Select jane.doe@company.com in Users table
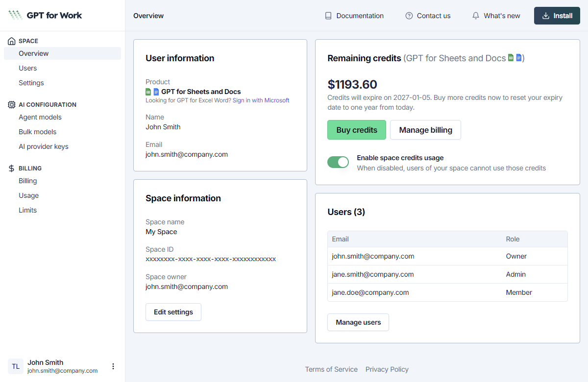The width and height of the screenshot is (588, 382). pyautogui.click(x=447, y=292)
